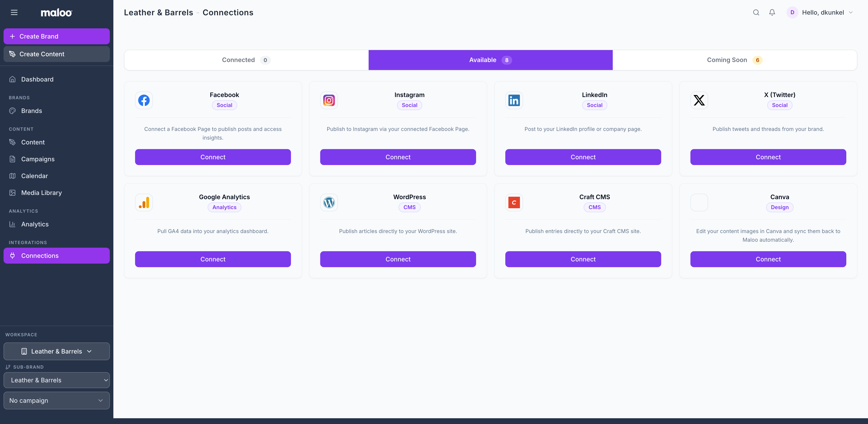Click the Social tag on Facebook card
The image size is (868, 424).
point(224,105)
